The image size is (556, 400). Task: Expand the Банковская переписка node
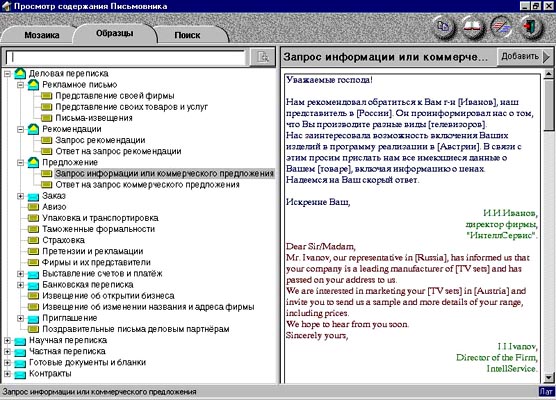pos(21,285)
